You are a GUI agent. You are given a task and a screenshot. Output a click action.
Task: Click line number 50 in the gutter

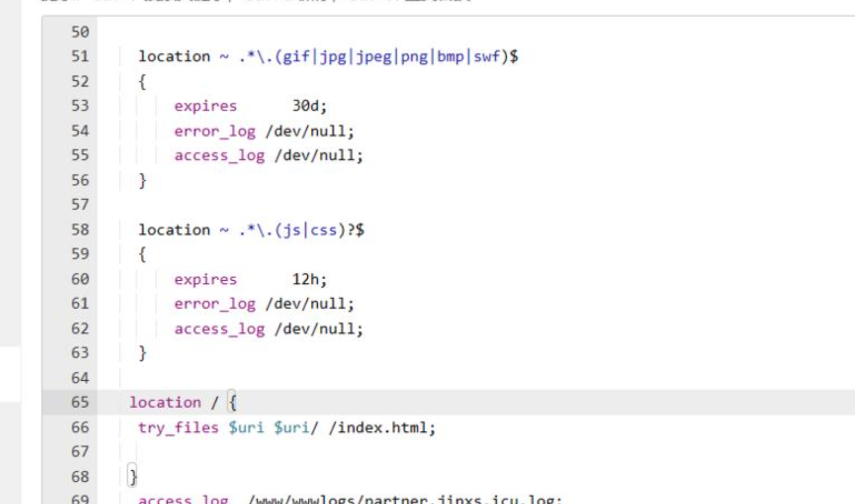(x=80, y=32)
